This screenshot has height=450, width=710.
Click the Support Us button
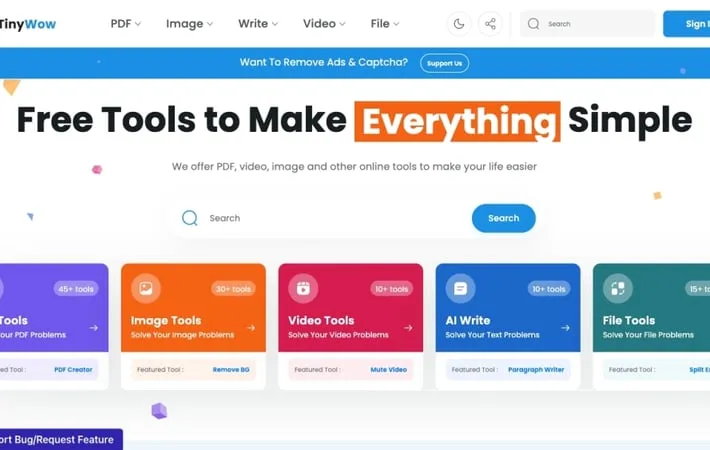[x=444, y=63]
